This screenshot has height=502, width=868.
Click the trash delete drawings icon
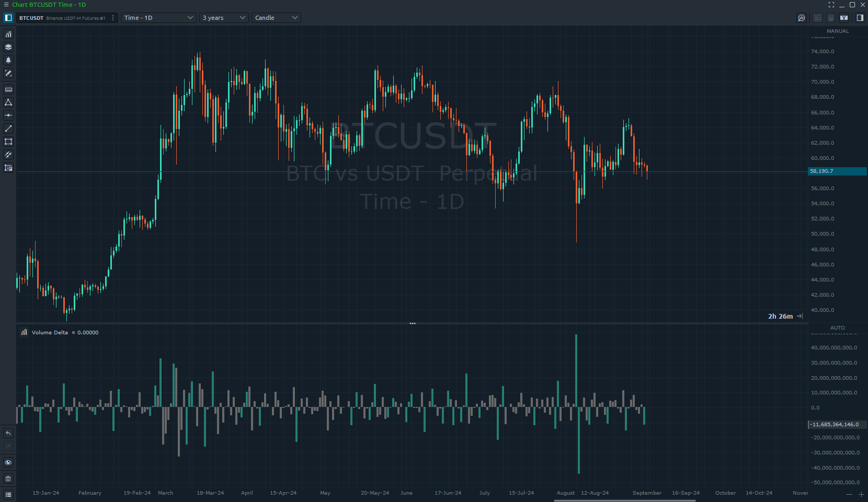tap(8, 478)
